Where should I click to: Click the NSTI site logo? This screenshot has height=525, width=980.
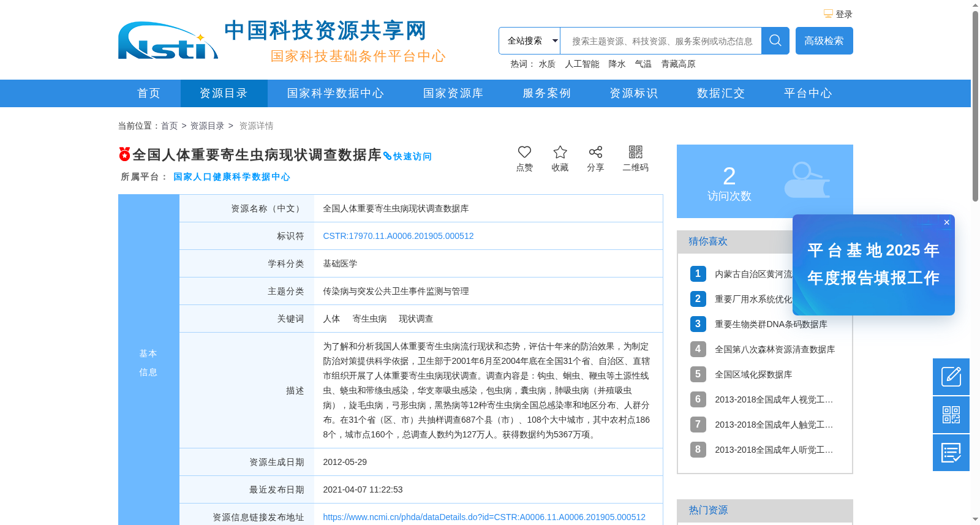(168, 40)
